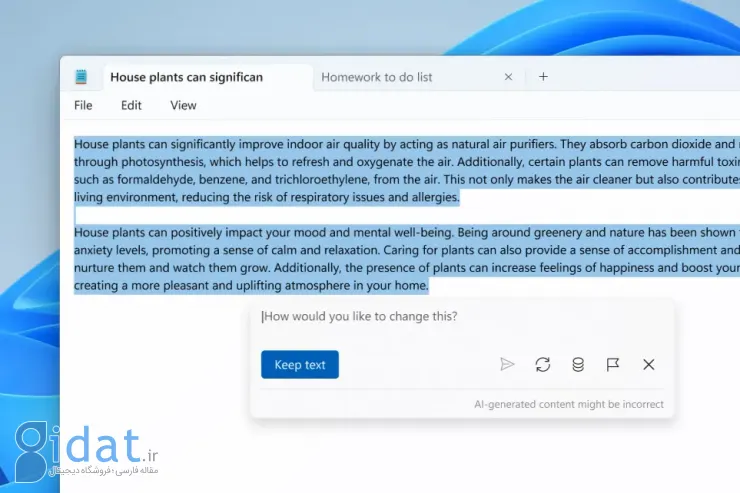The height and width of the screenshot is (493, 740).
Task: Click the send arrow icon in rewrite panel
Action: pyautogui.click(x=507, y=364)
